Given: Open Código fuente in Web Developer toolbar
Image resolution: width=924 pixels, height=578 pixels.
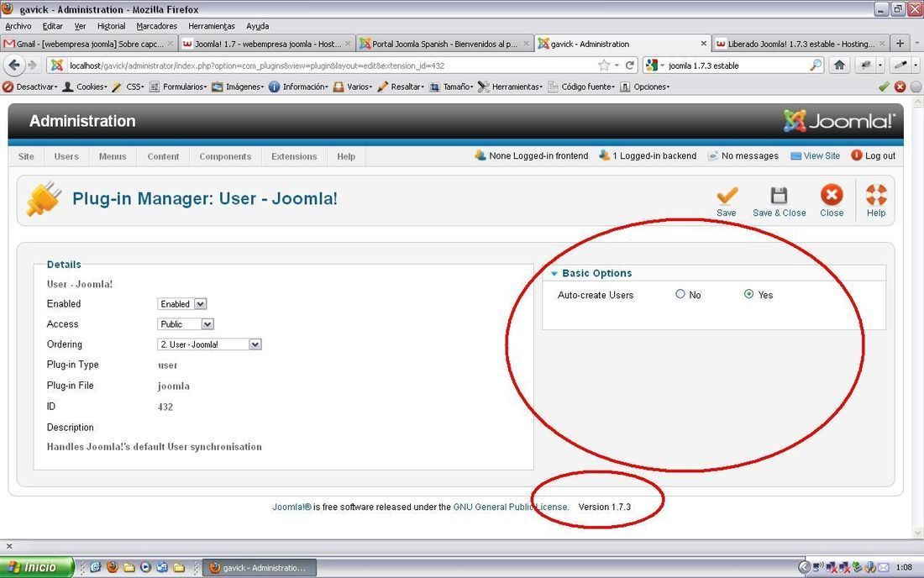Looking at the screenshot, I should tap(581, 87).
